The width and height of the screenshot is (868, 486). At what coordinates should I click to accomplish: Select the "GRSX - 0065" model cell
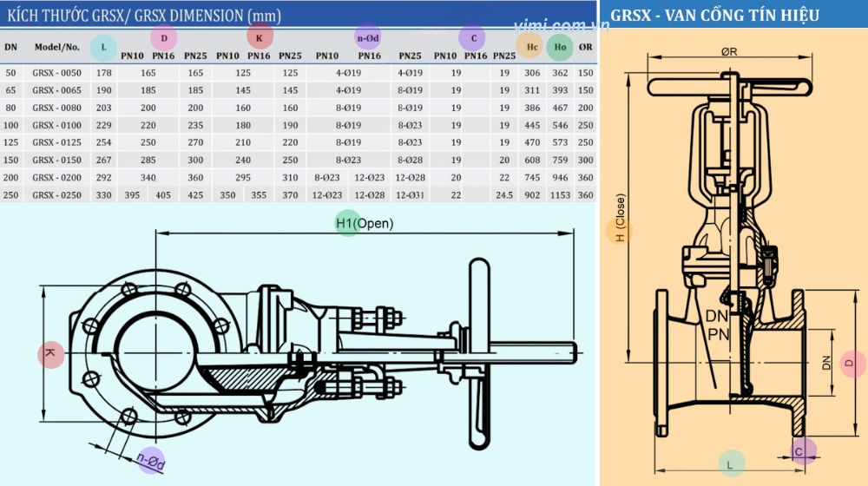click(56, 90)
